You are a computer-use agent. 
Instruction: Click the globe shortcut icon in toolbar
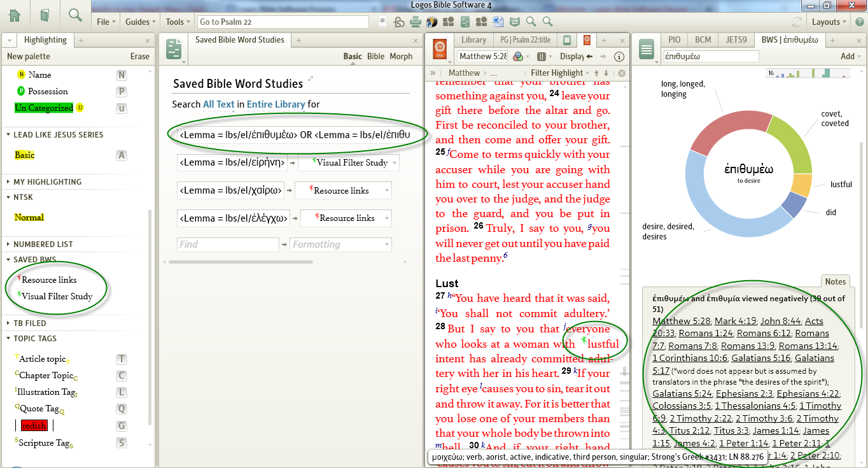point(432,22)
